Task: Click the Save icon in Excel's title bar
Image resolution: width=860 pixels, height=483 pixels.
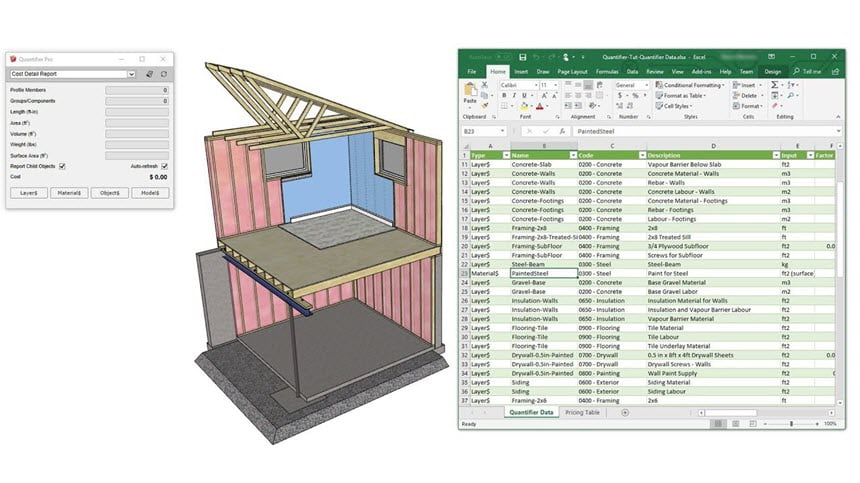Action: point(523,57)
